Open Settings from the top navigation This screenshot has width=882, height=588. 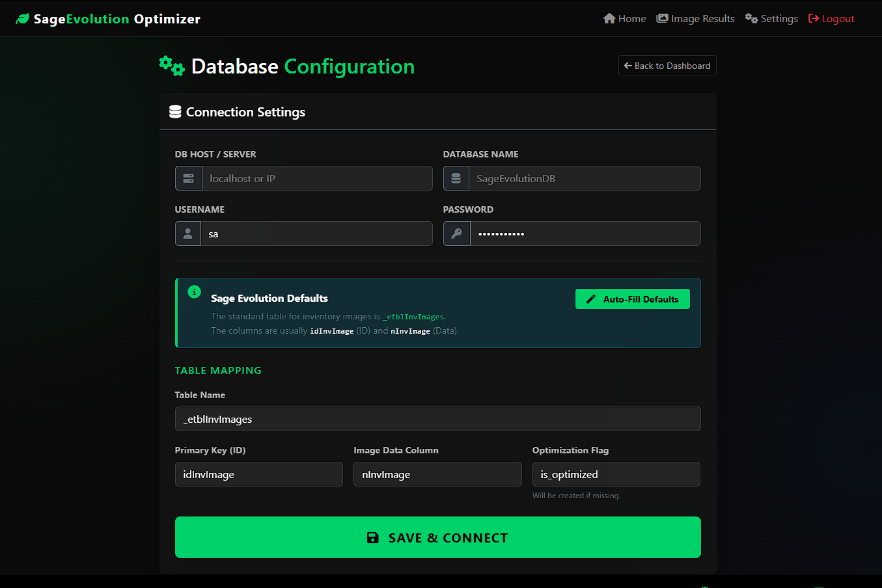pyautogui.click(x=771, y=19)
